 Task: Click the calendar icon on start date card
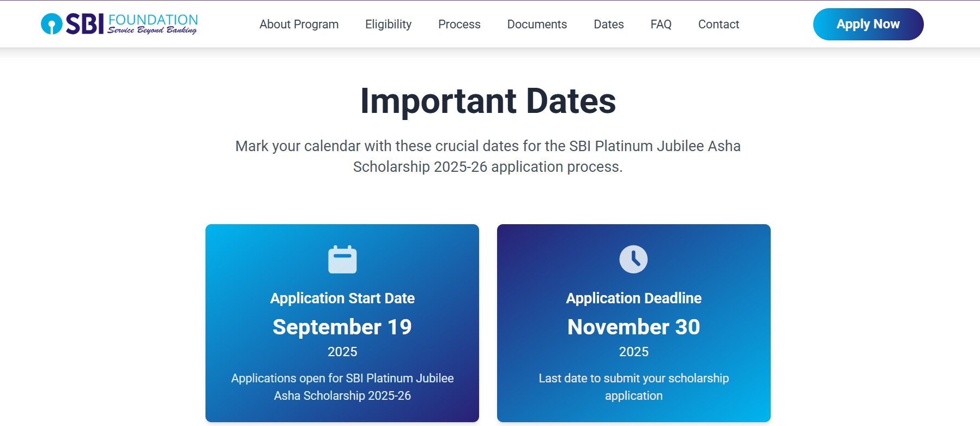click(x=342, y=259)
